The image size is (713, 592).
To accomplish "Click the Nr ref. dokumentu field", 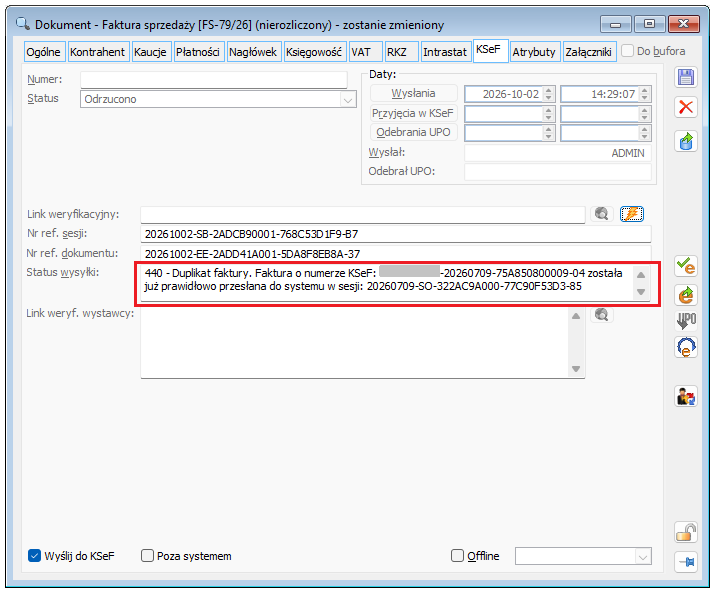I will coord(396,253).
